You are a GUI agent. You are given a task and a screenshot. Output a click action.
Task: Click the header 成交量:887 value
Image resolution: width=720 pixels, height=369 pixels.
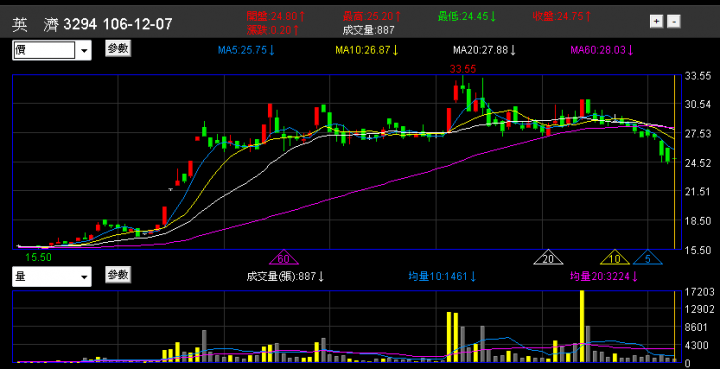(x=368, y=30)
